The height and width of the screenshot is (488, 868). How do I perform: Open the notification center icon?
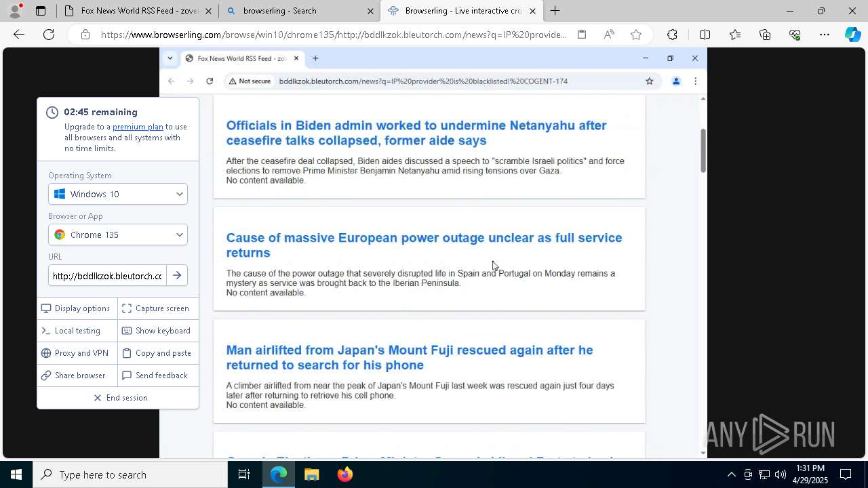coord(846,474)
